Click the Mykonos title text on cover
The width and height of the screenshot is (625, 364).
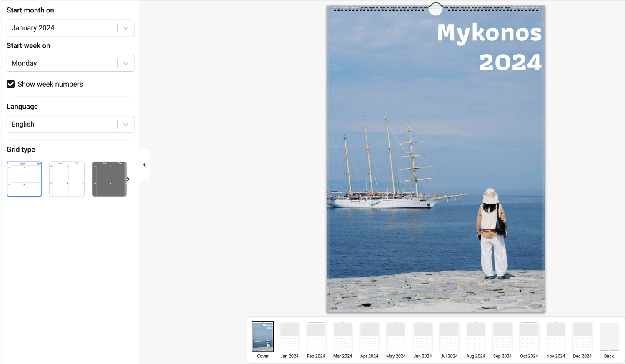pos(489,33)
